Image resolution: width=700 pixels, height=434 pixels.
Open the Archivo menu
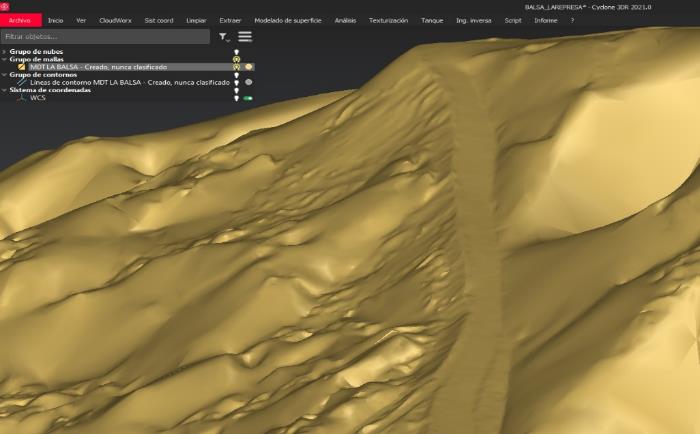pos(20,20)
